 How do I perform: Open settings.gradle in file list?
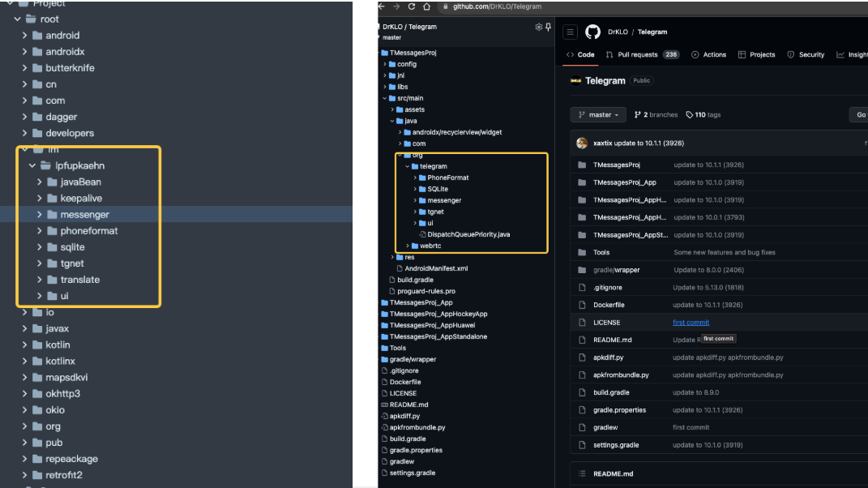[x=616, y=445]
